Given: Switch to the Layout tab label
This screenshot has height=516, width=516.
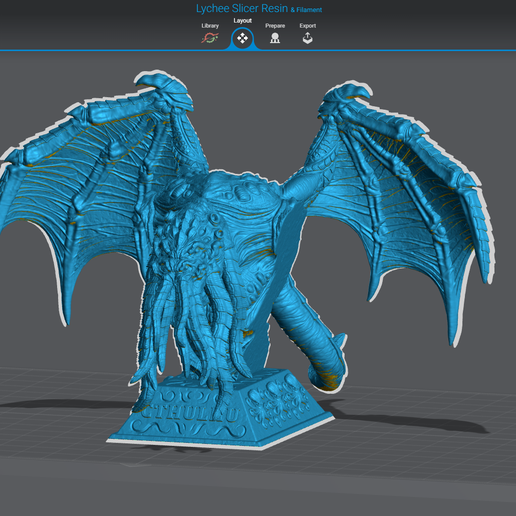Looking at the screenshot, I should (242, 21).
